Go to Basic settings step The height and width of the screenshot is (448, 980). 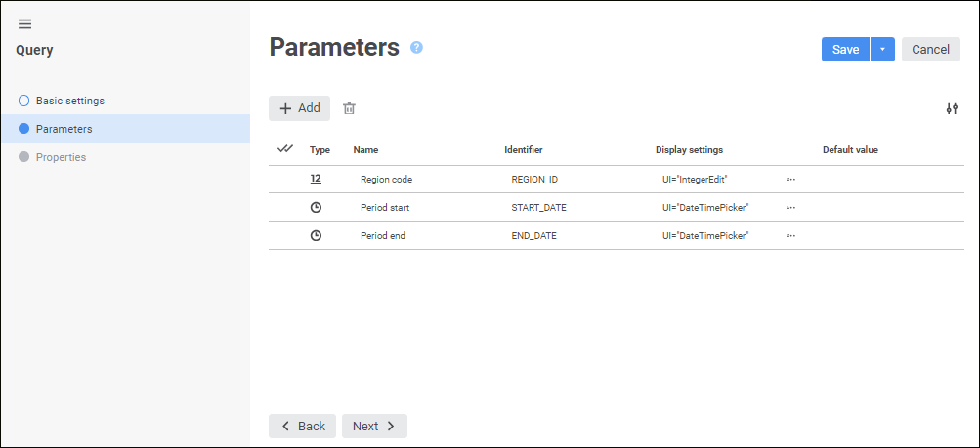69,101
